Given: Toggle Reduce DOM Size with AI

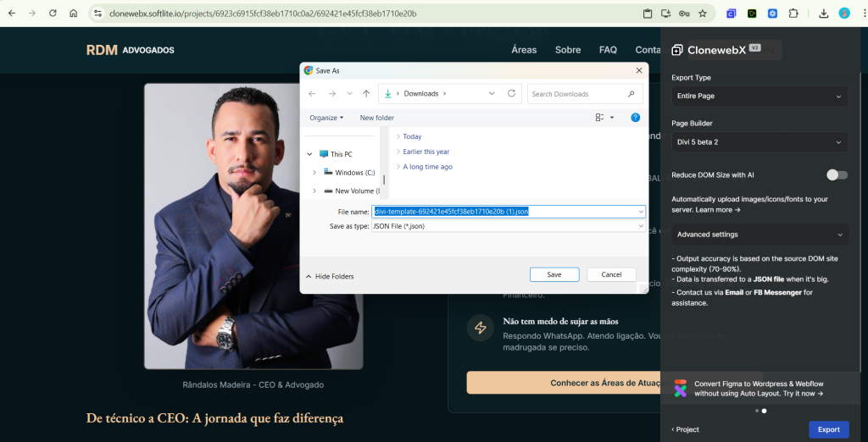Looking at the screenshot, I should [x=837, y=174].
